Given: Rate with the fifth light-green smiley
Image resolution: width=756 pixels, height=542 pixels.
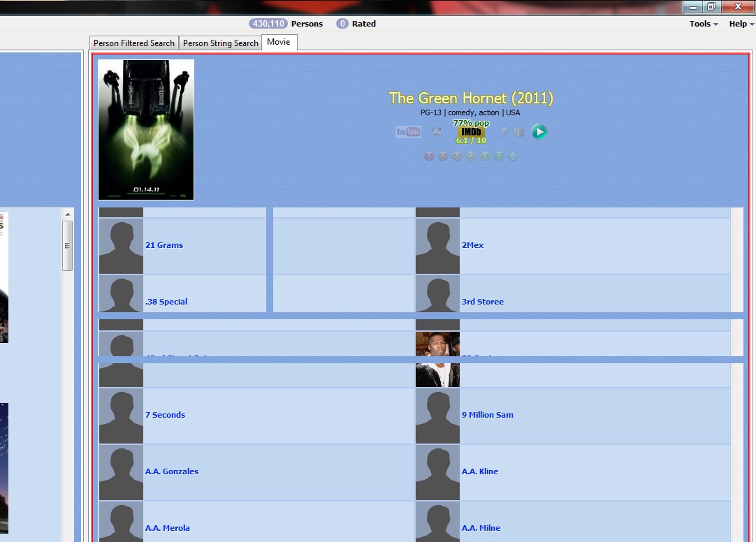Looking at the screenshot, I should [x=485, y=156].
